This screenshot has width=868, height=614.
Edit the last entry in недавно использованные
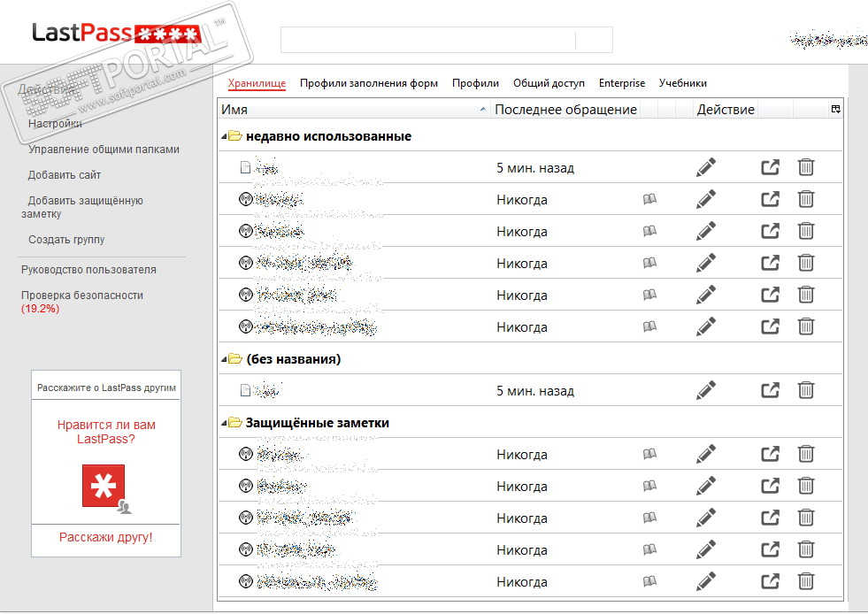pyautogui.click(x=706, y=326)
